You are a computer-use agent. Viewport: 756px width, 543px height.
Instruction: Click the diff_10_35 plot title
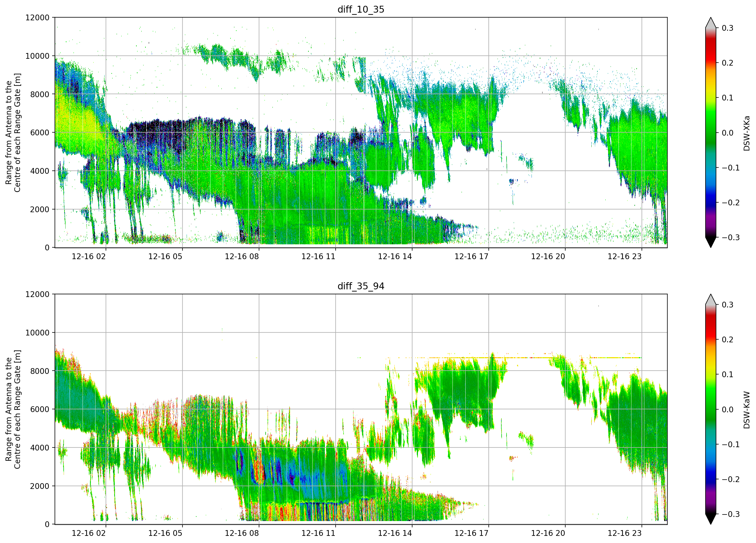tap(361, 9)
